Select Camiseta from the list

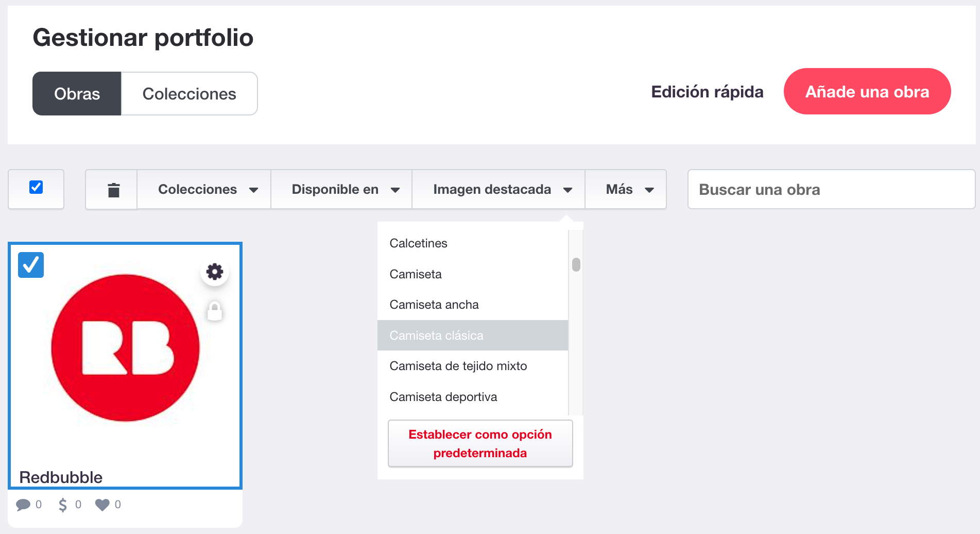click(473, 274)
